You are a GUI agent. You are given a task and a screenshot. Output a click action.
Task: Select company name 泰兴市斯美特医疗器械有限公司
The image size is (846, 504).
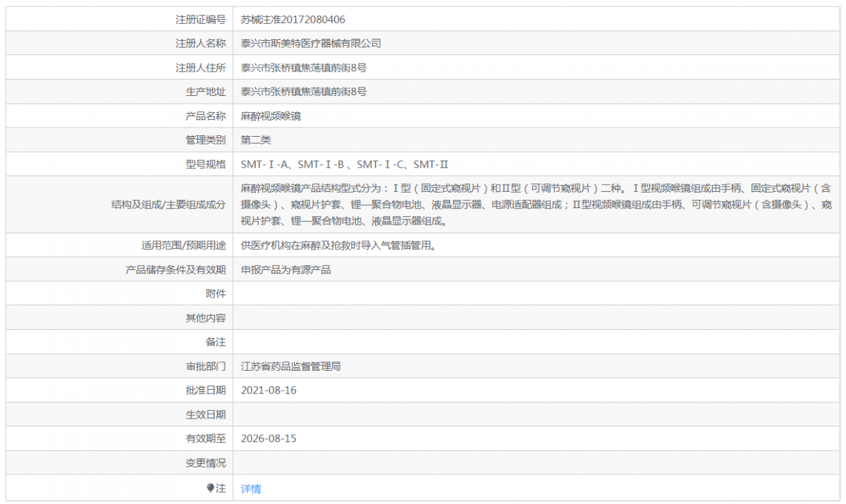pos(311,44)
